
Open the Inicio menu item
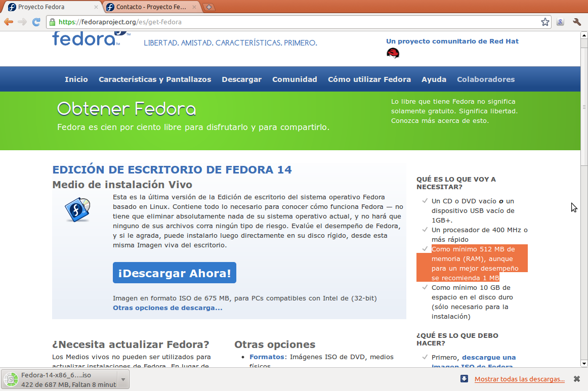click(x=76, y=79)
